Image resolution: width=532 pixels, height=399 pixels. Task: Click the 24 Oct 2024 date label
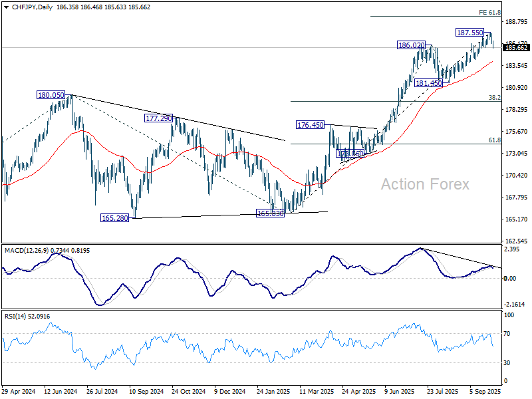(189, 391)
